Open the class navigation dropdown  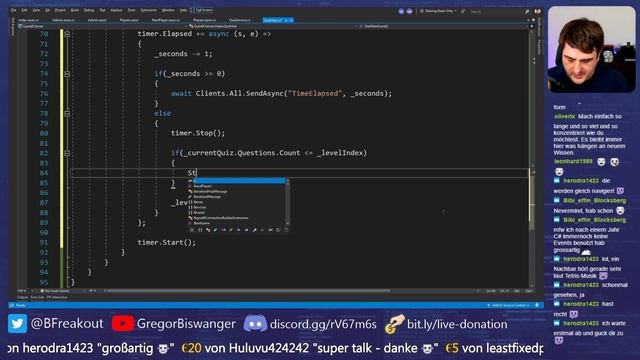273,26
